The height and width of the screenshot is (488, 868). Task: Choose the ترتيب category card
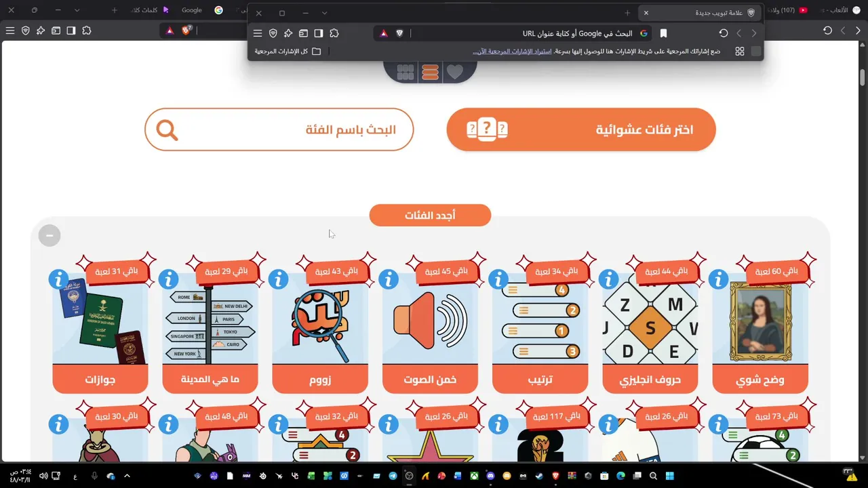click(x=540, y=332)
